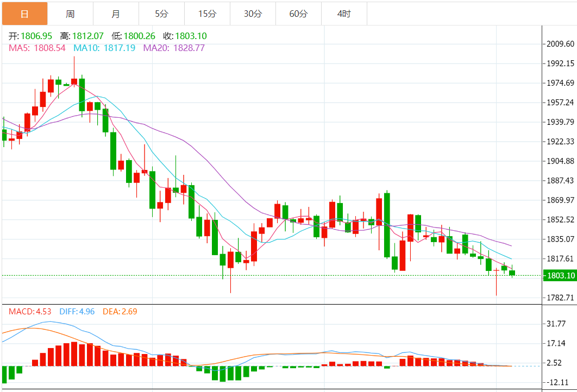
Task: Click the low price 1800.26
Action: 140,36
